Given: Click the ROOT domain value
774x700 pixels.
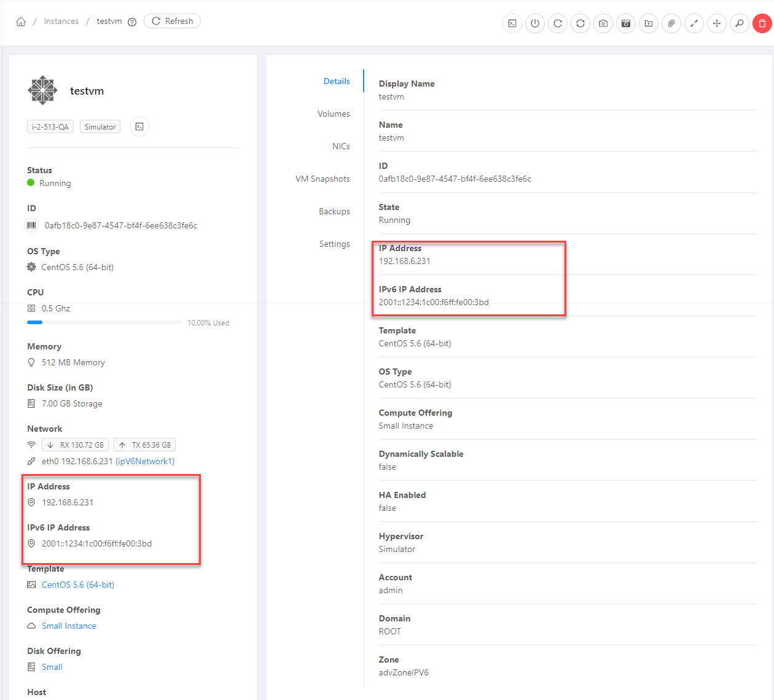Looking at the screenshot, I should 389,631.
